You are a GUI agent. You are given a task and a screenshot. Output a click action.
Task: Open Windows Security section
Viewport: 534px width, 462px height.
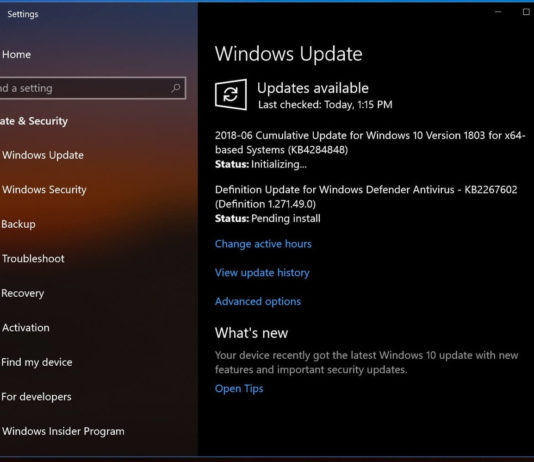[x=44, y=190]
